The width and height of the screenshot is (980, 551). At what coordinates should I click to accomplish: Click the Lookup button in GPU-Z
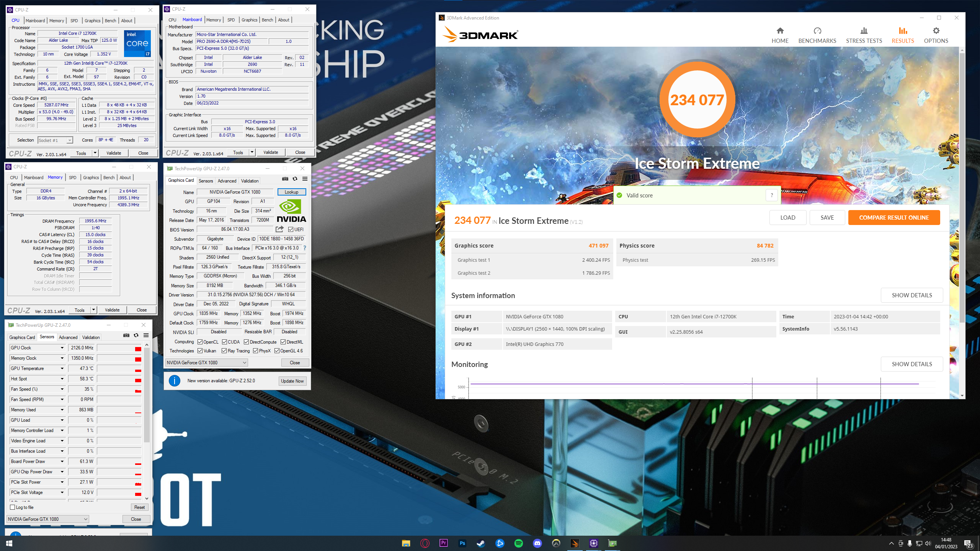[291, 192]
